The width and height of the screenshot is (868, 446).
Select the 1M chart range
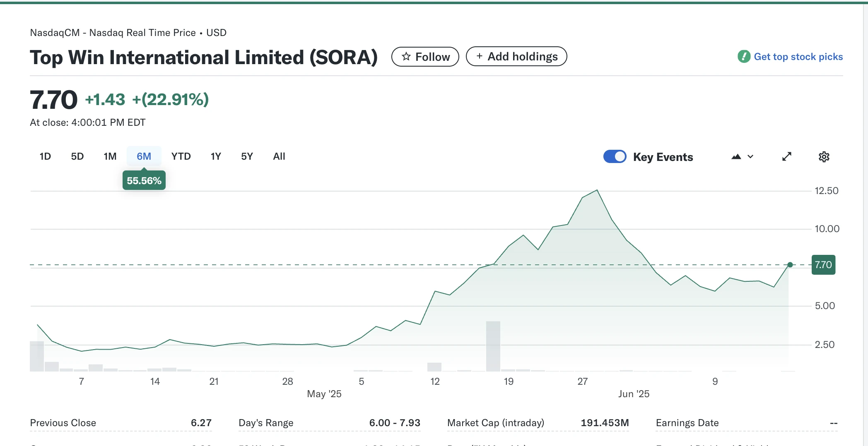110,156
